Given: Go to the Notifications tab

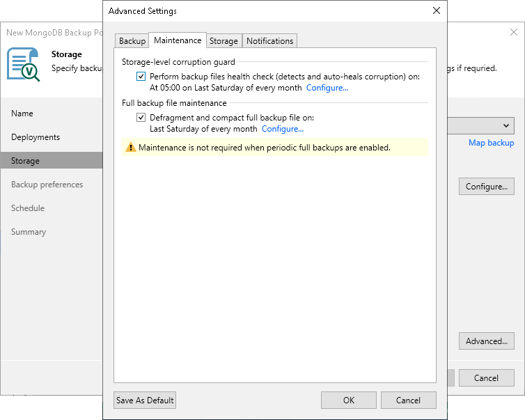Looking at the screenshot, I should point(270,41).
